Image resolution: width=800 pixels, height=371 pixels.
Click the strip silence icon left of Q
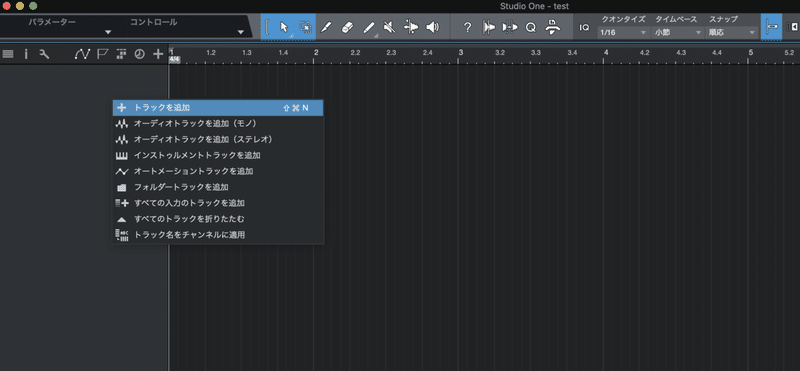tap(510, 28)
